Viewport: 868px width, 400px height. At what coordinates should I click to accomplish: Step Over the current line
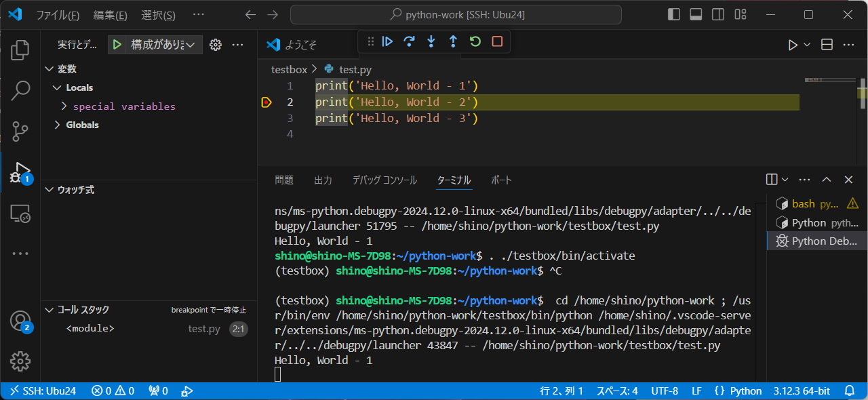coord(409,41)
